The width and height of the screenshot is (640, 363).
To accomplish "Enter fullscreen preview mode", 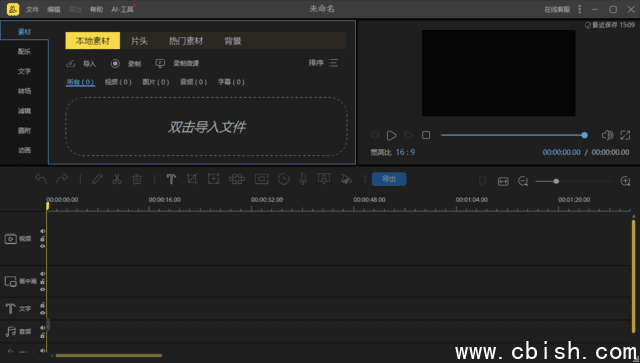I will click(x=625, y=135).
